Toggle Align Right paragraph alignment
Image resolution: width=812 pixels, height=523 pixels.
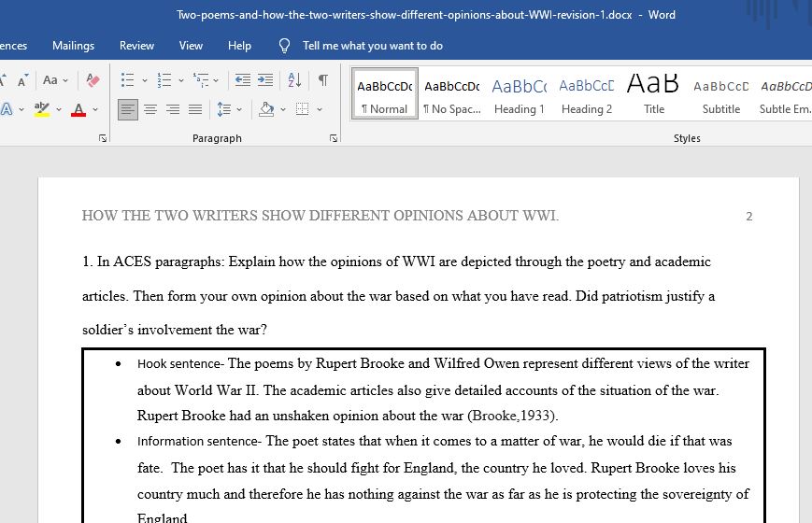173,109
